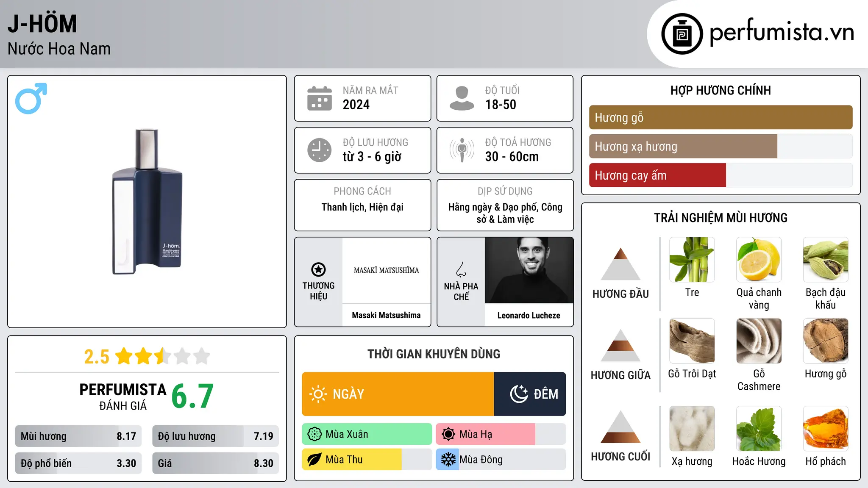This screenshot has width=868, height=488.
Task: Open the Hoắc Hương patchouli image
Action: pyautogui.click(x=759, y=429)
